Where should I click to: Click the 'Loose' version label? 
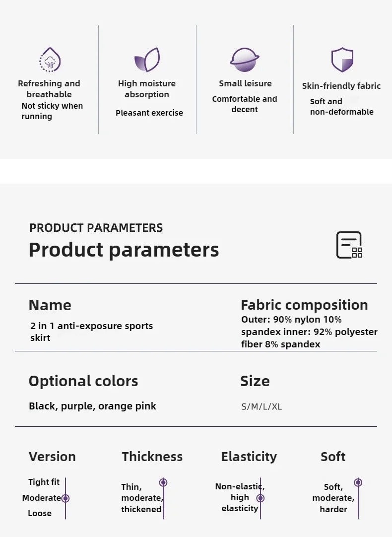pos(40,513)
